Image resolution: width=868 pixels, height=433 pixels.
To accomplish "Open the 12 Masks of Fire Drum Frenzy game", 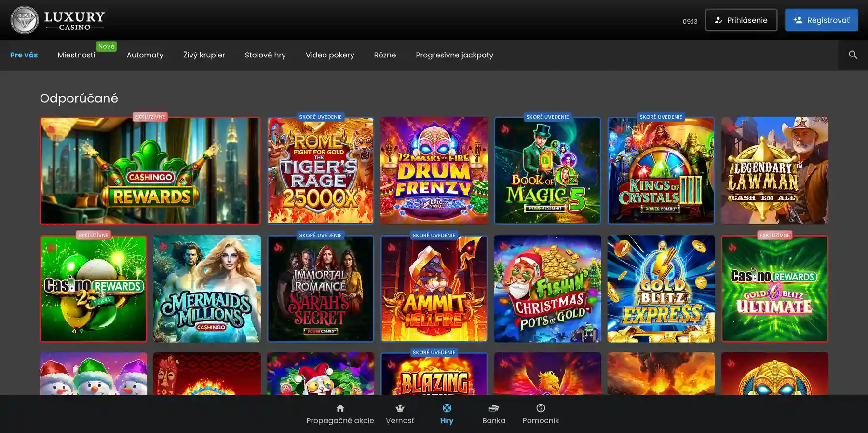I will click(434, 171).
